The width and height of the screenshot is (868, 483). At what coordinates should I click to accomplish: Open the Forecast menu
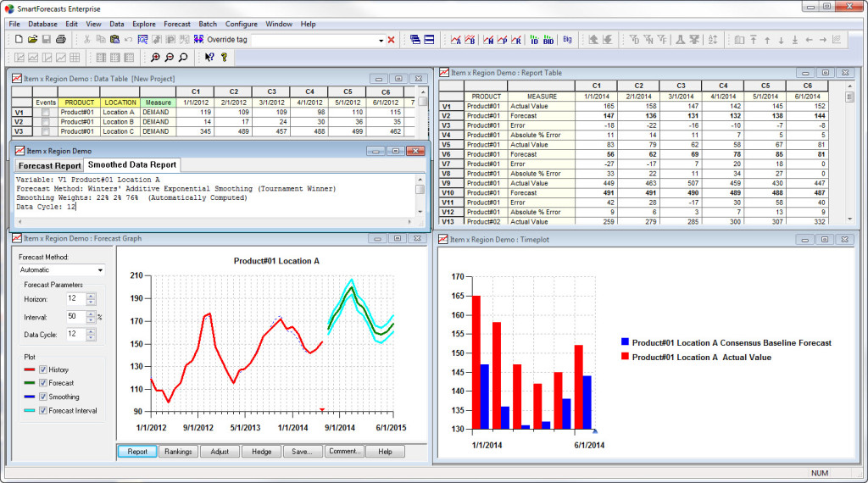click(x=177, y=25)
